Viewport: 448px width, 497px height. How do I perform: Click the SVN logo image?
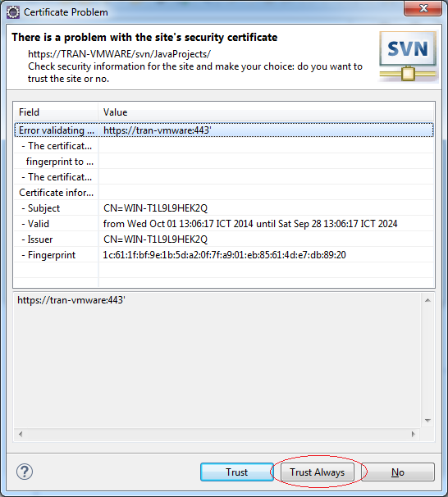[x=409, y=57]
